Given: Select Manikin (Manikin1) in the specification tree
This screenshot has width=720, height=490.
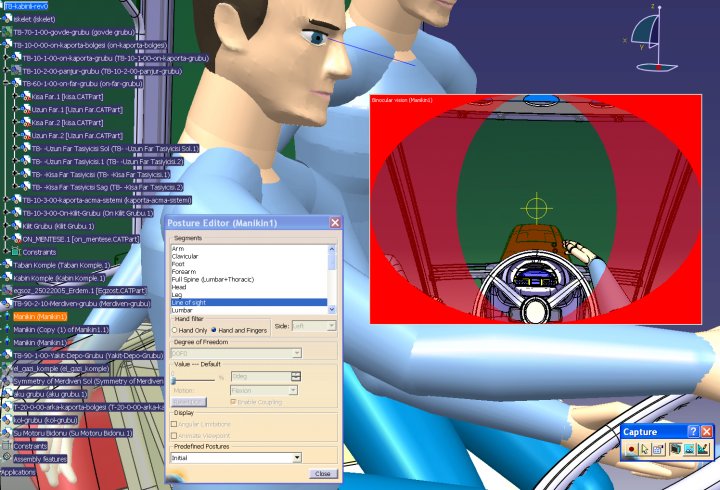Looking at the screenshot, I should click(37, 316).
